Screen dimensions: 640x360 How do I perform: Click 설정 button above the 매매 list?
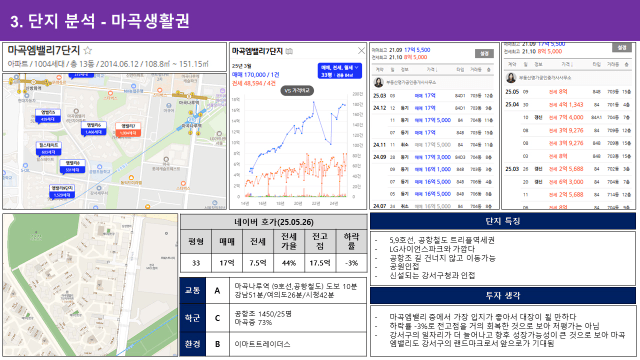click(484, 53)
